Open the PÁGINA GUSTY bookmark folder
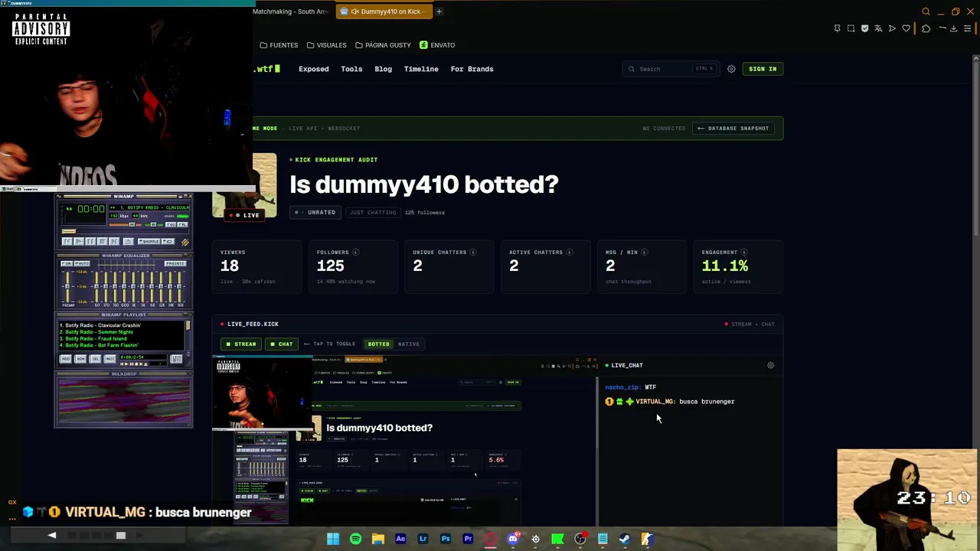 384,45
